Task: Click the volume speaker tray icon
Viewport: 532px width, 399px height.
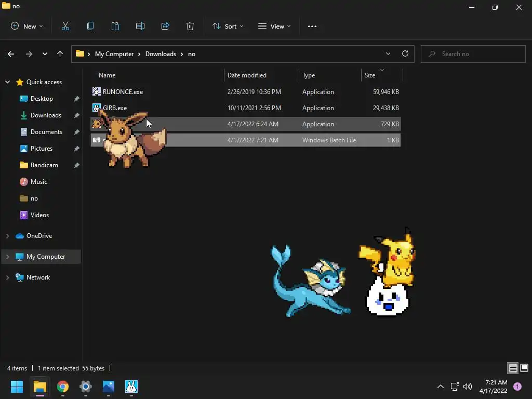Action: point(468,387)
